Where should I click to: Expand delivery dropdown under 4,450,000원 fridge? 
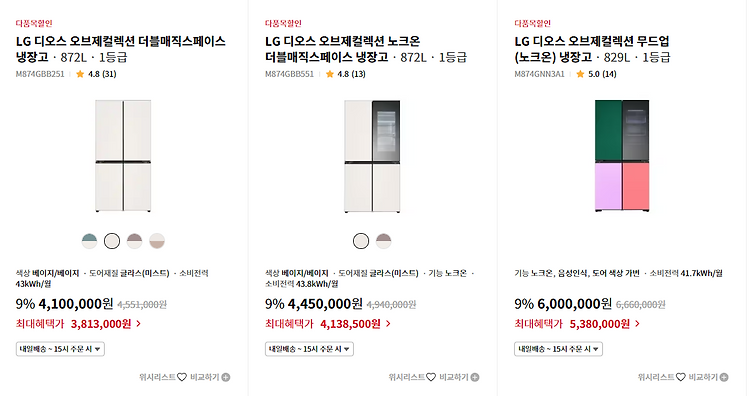tap(309, 349)
